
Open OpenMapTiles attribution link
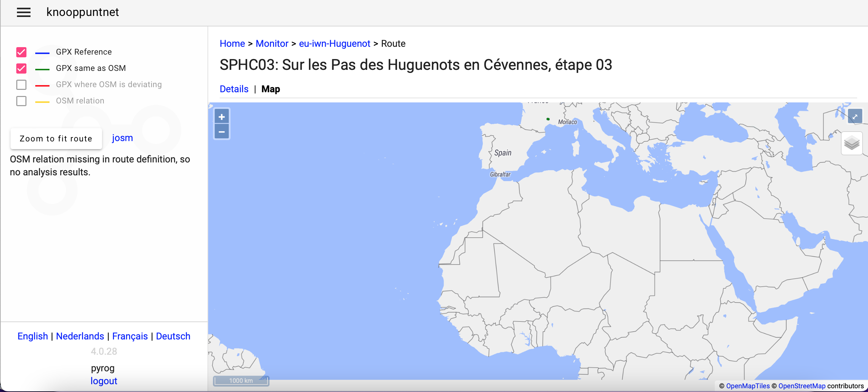click(x=748, y=386)
